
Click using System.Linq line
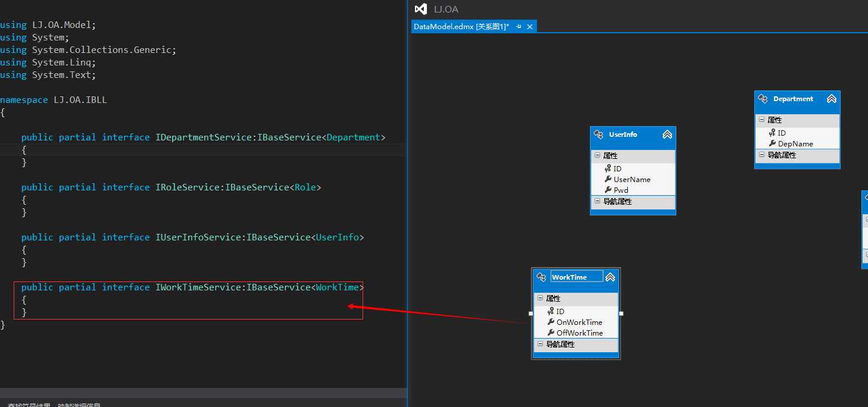(x=48, y=62)
